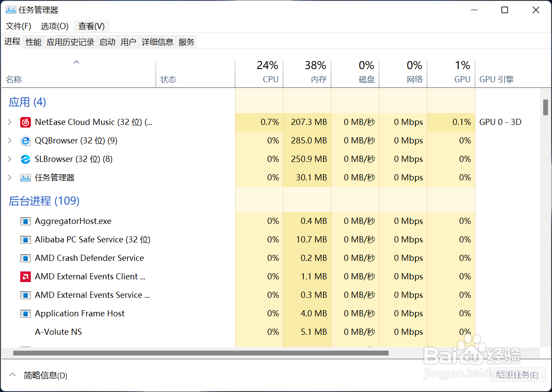Switch to the 详细信息 tab
The height and width of the screenshot is (392, 552).
click(x=158, y=42)
